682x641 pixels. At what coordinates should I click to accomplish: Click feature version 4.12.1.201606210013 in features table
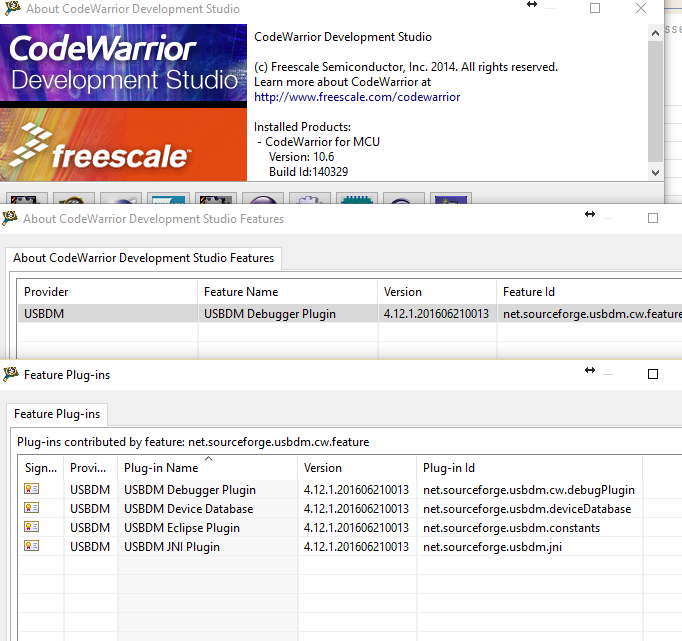pos(436,314)
